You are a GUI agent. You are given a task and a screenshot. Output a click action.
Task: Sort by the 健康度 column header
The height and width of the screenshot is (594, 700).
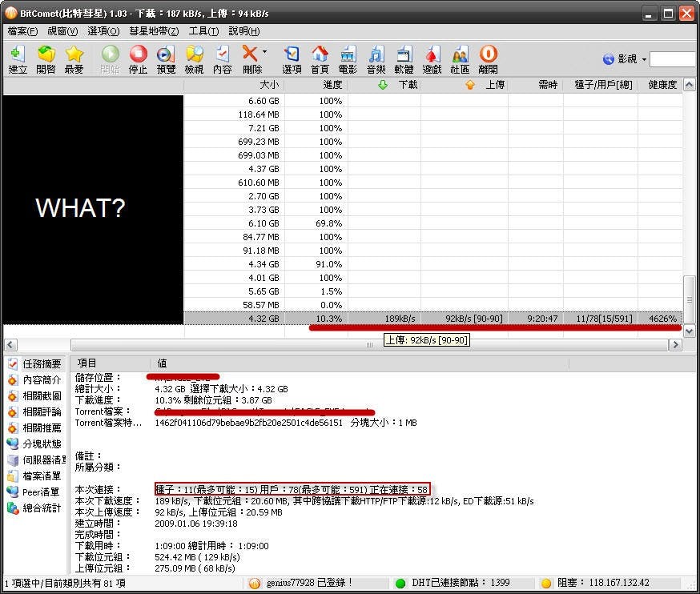[661, 85]
